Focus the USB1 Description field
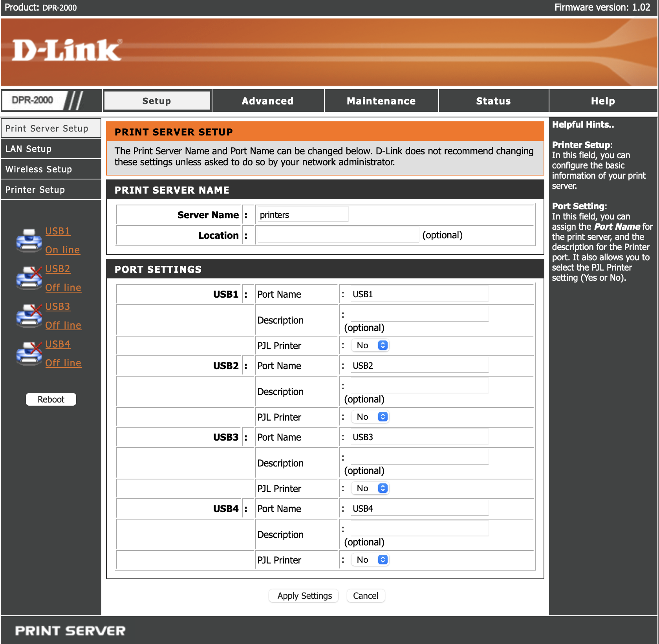 (419, 314)
